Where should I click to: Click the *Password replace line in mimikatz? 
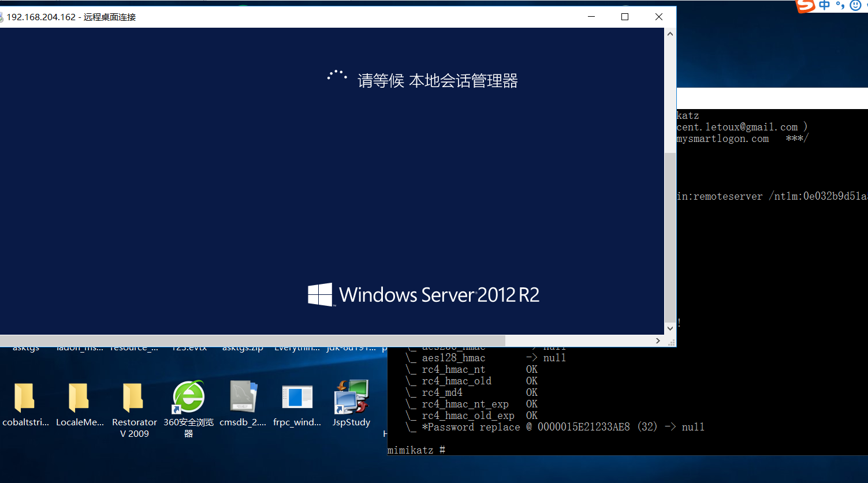pos(555,427)
